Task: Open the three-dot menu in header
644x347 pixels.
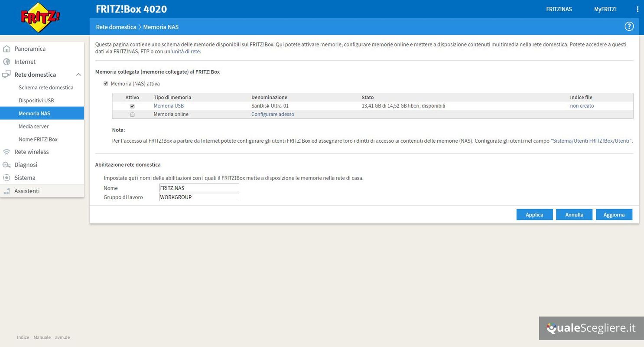Action: pos(637,9)
